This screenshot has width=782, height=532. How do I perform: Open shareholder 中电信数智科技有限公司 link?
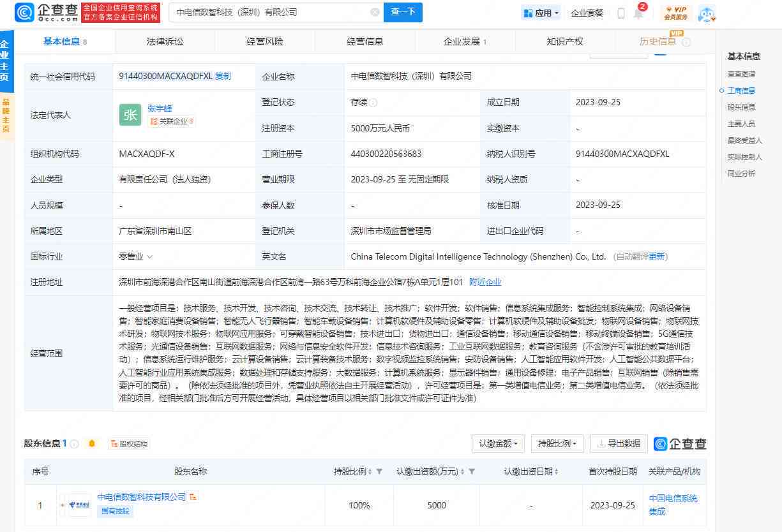(141, 496)
